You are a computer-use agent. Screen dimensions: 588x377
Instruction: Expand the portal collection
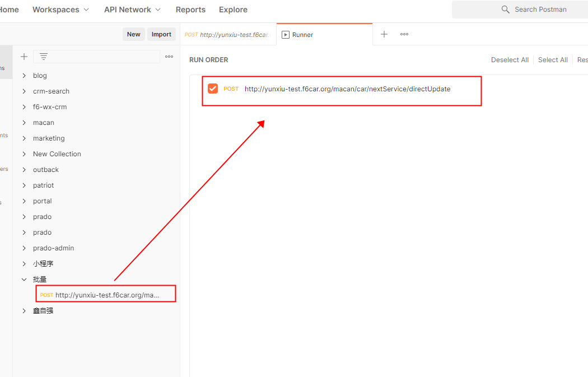coord(24,201)
